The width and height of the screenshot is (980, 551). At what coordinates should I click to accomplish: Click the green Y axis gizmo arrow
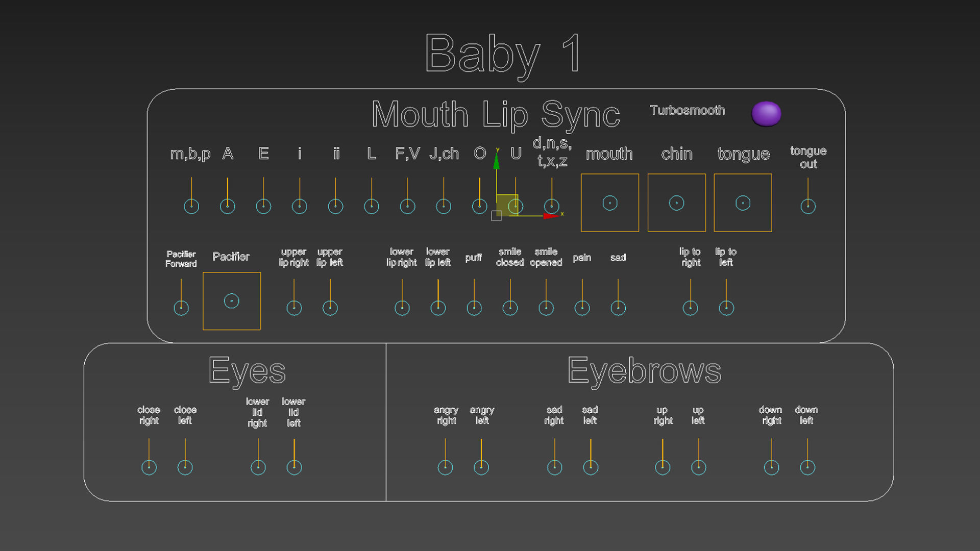click(x=496, y=161)
